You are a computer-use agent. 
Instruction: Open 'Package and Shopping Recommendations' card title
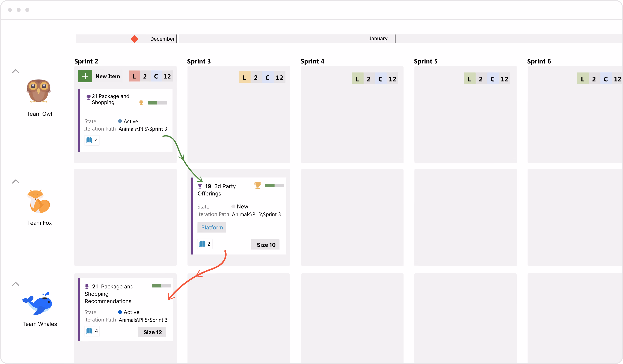coord(109,294)
